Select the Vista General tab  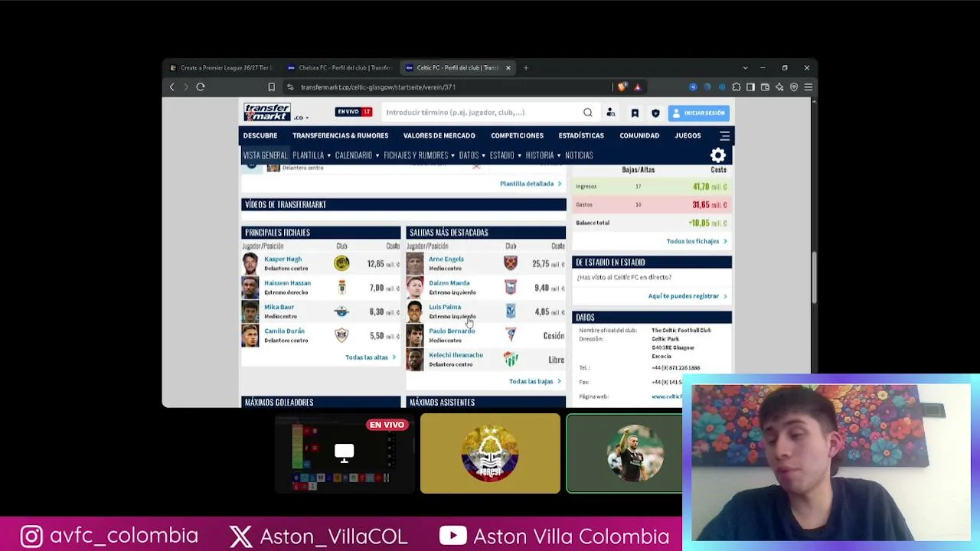(265, 155)
